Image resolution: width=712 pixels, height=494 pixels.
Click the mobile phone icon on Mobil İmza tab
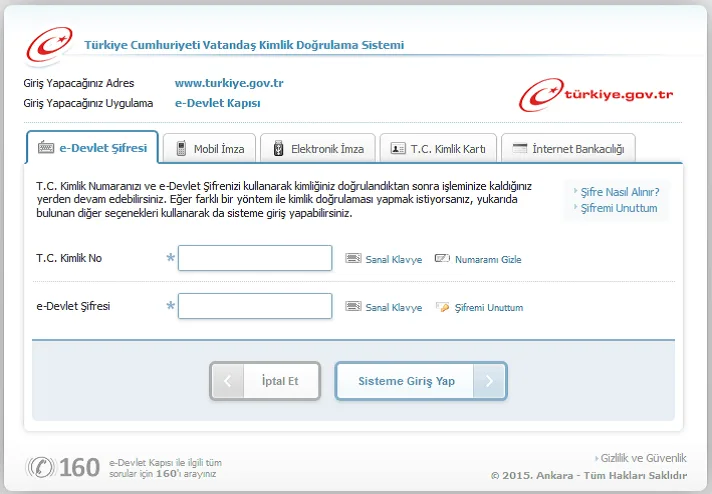click(x=181, y=148)
